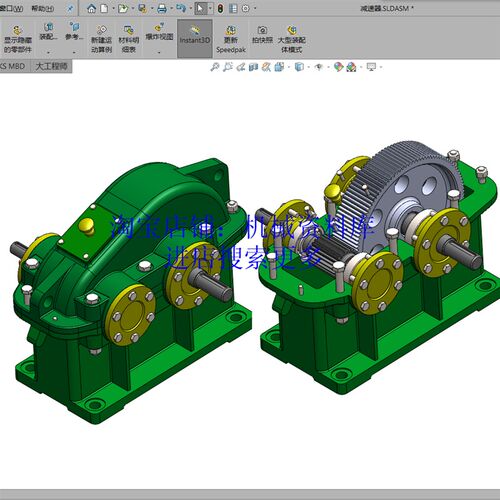The image size is (500, 500).
Task: Expand the Exploded View (爆炸视图) dropdown arrow
Action: click(x=159, y=52)
